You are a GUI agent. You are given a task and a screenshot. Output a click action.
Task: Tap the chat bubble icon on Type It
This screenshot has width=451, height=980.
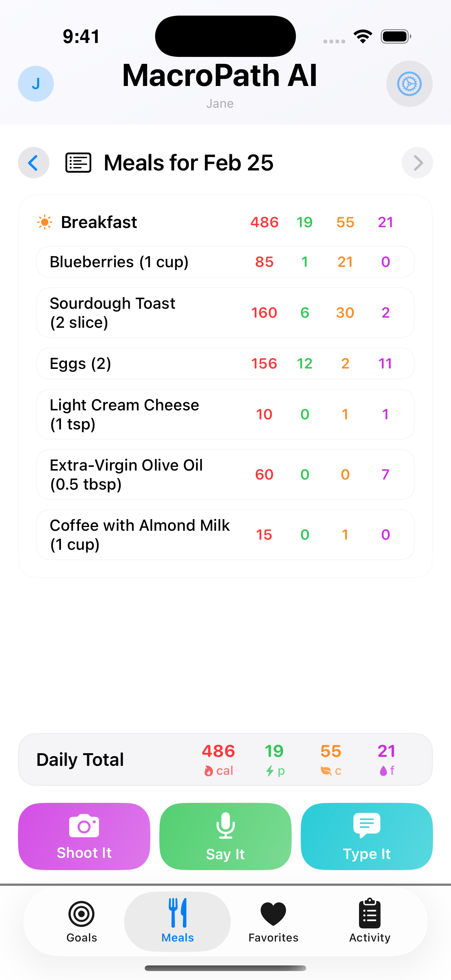point(366,825)
